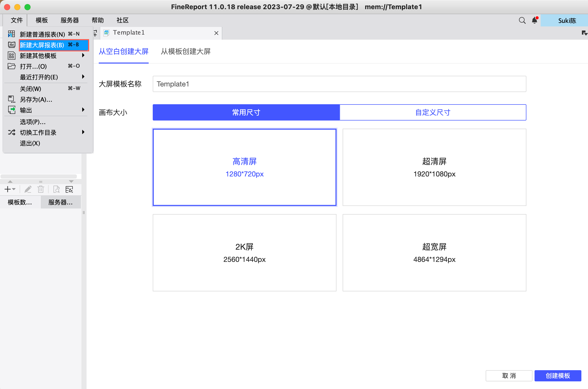
Task: Click the search magnifier icon in the top bar
Action: point(522,20)
